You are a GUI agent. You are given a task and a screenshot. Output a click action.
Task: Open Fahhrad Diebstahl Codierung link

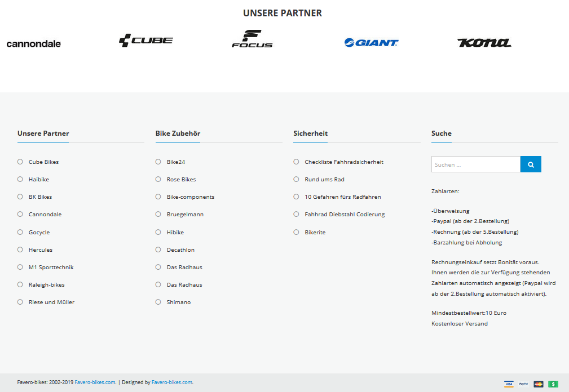(x=345, y=215)
